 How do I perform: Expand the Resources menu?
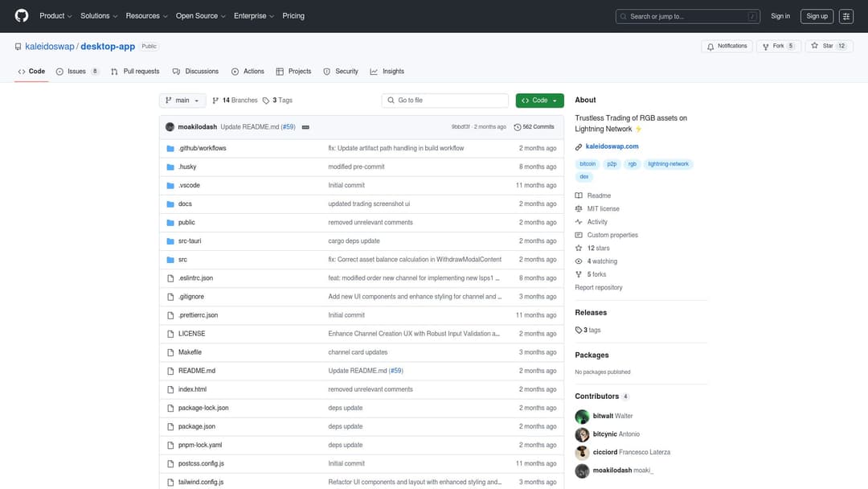coord(146,16)
